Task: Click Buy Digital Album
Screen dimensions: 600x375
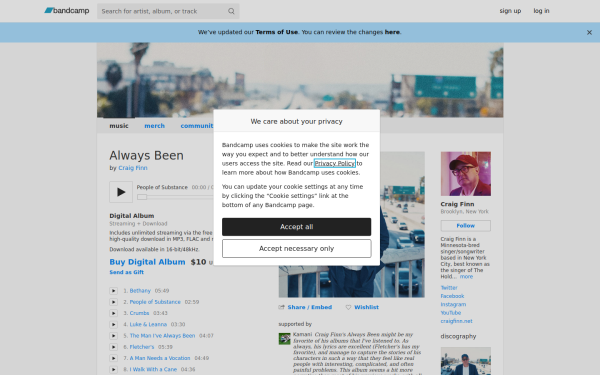Action: (147, 262)
